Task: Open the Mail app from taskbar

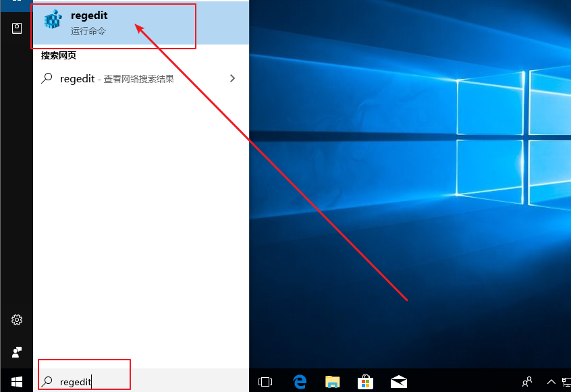Action: tap(399, 381)
